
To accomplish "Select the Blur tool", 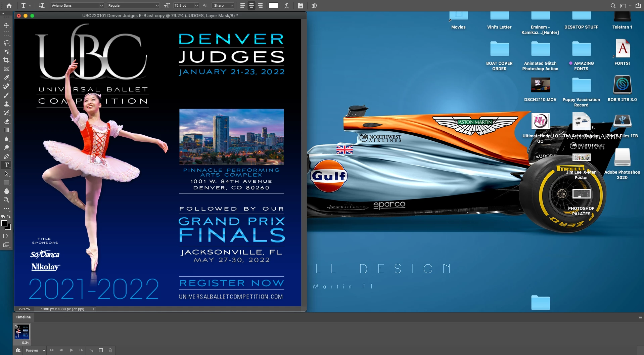I will (6, 139).
